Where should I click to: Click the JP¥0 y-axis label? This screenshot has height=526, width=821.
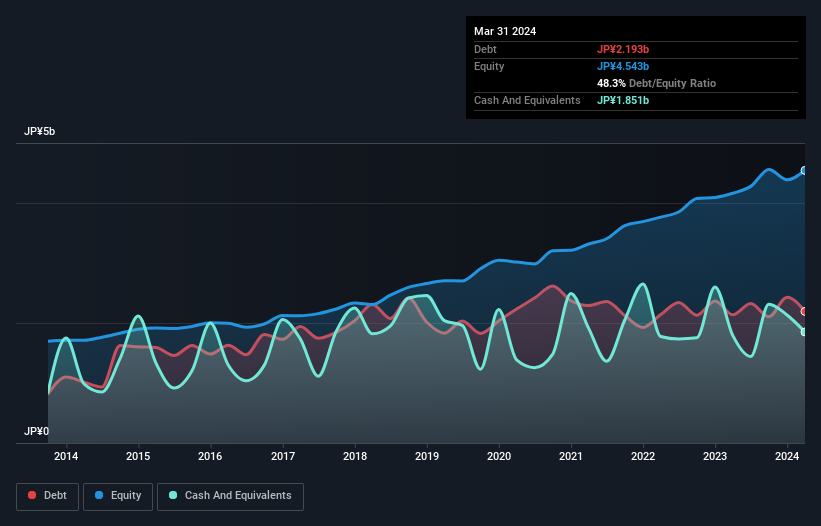(37, 431)
